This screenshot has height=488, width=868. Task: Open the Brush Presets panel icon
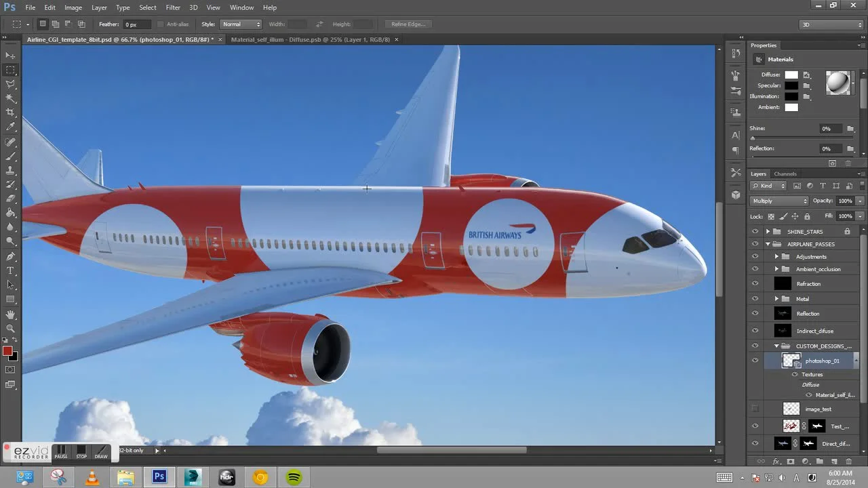(x=736, y=90)
